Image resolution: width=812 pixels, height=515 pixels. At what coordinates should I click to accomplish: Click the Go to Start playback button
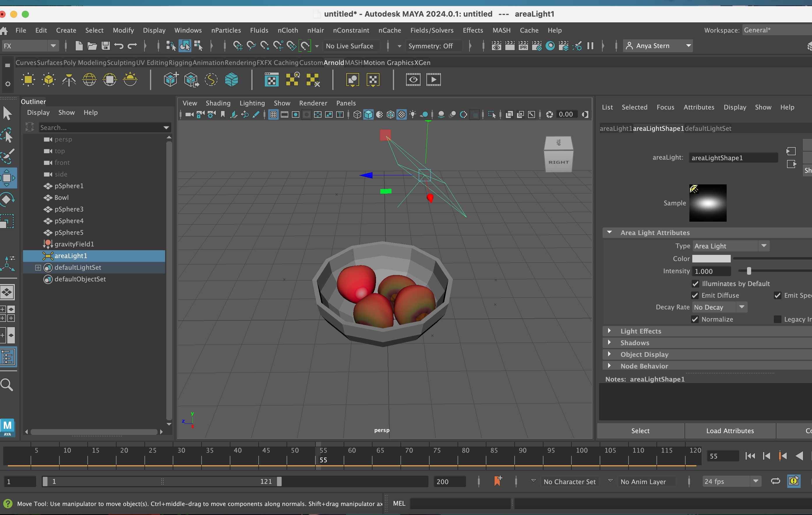(750, 456)
